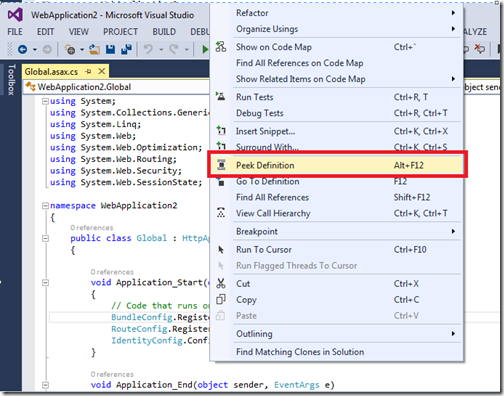Expand Show Related Items on Code Map
The width and height of the screenshot is (504, 396).
[x=453, y=79]
